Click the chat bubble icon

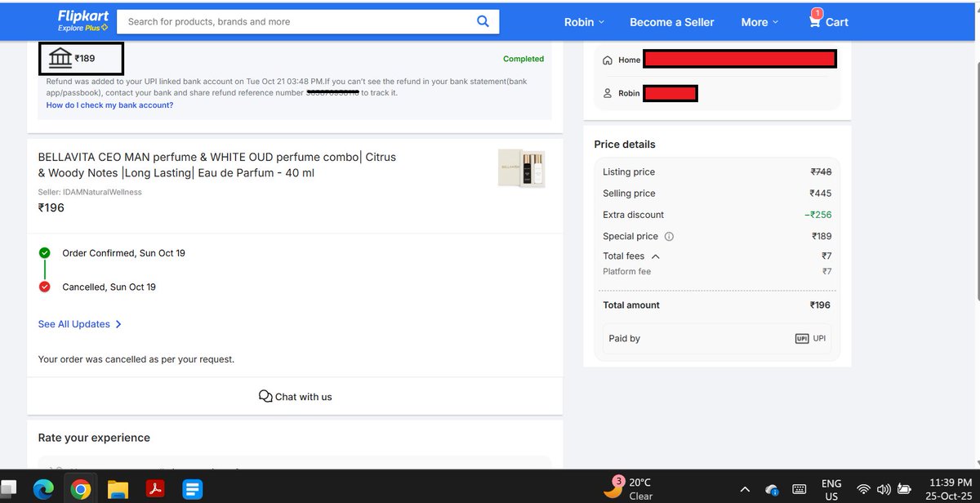pos(265,396)
